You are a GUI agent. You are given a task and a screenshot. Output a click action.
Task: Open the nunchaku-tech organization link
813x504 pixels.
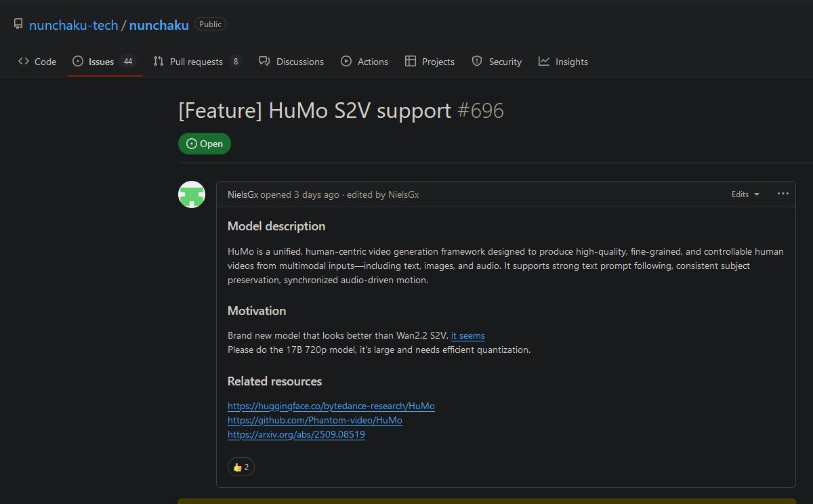(x=74, y=25)
